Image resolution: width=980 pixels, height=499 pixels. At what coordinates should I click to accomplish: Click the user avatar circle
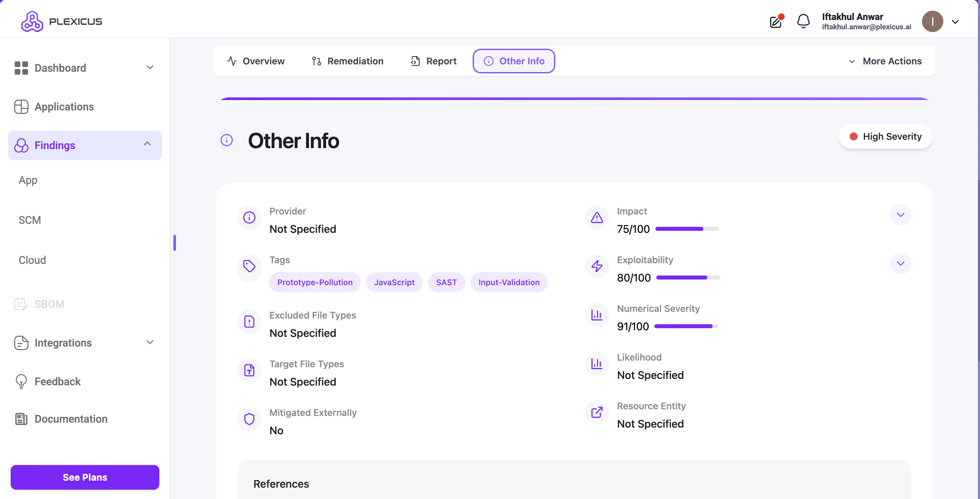tap(932, 21)
